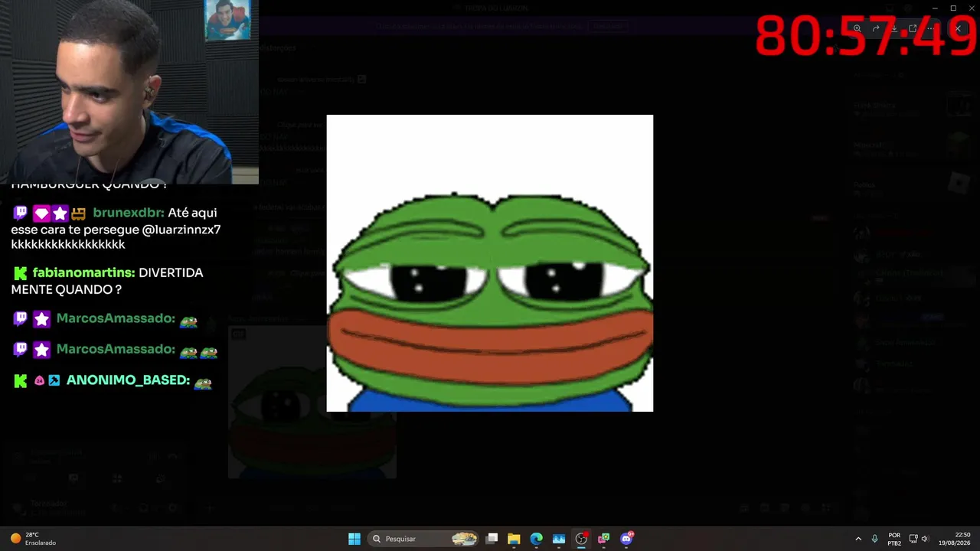Open the blue graph monitor app on taskbar
The width and height of the screenshot is (980, 551).
pyautogui.click(x=559, y=539)
